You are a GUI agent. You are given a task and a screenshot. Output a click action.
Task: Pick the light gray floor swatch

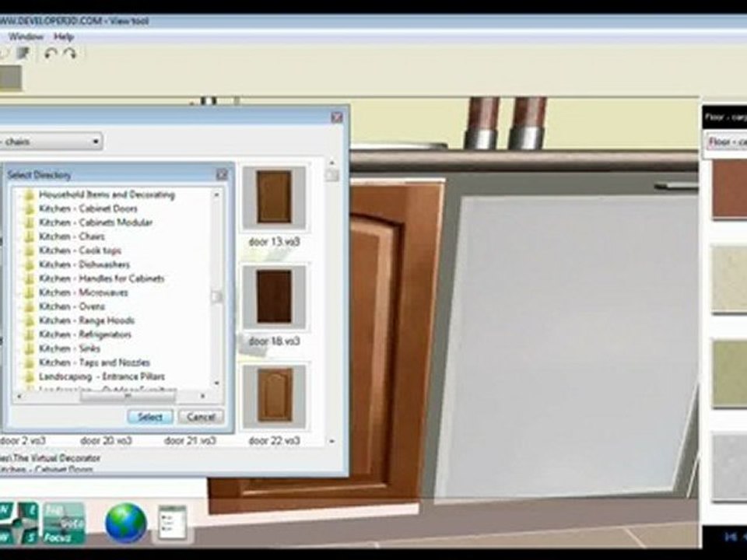click(x=729, y=467)
